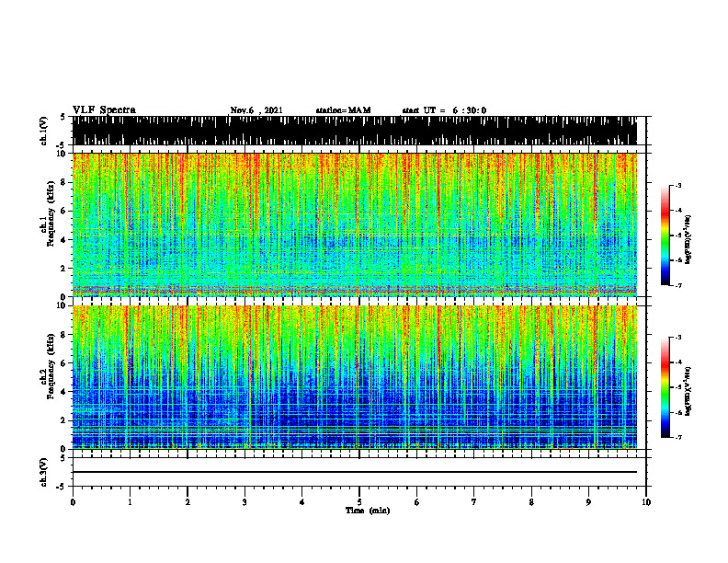Viewport: 728px width, 563px height.
Task: Click the flat ch.3 voltage trace line
Action: 355,472
